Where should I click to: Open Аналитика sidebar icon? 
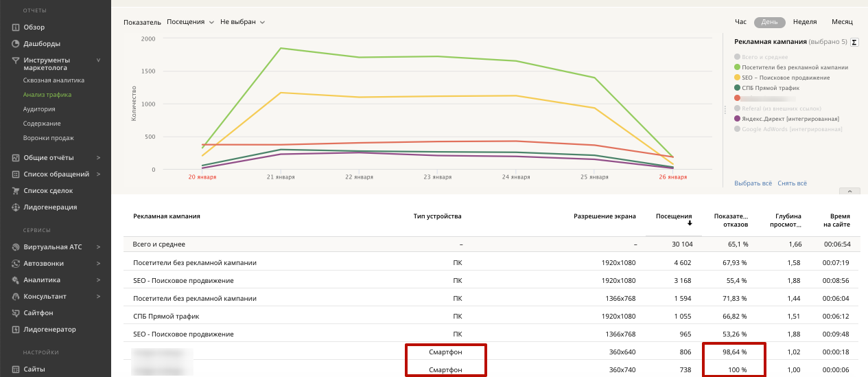pyautogui.click(x=15, y=280)
